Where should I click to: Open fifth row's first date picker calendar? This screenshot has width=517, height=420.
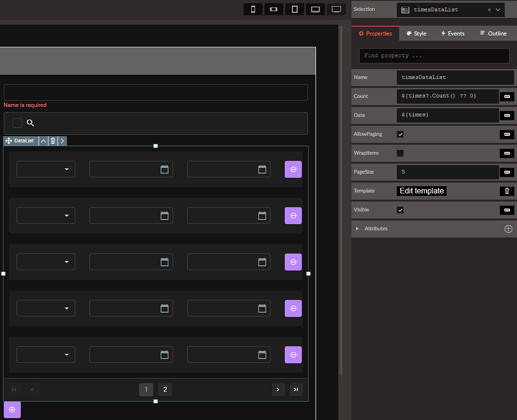[x=164, y=355]
